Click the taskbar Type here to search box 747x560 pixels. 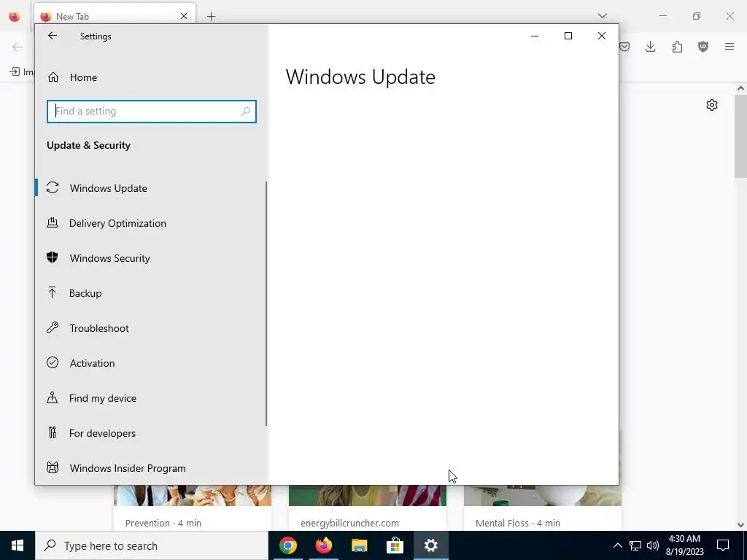point(152,545)
